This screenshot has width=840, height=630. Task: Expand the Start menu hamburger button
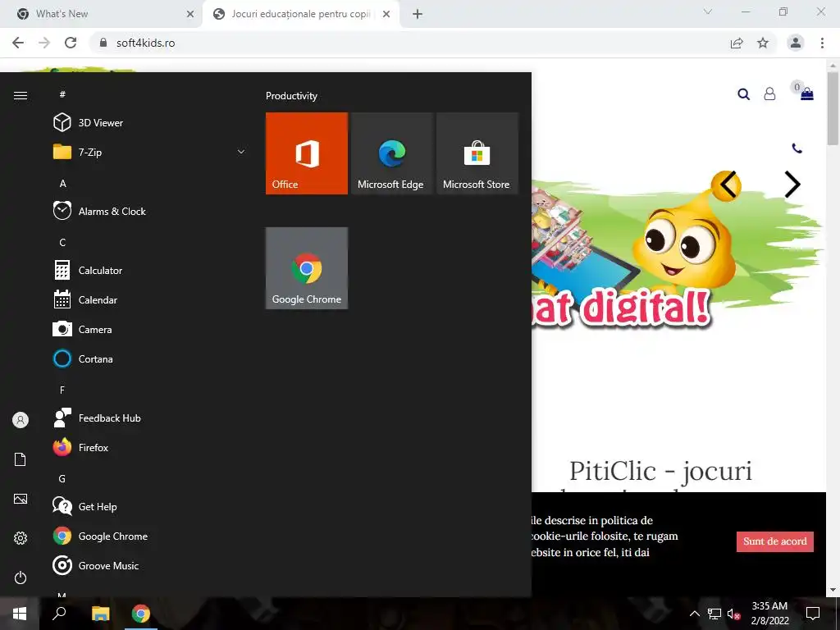(x=21, y=95)
